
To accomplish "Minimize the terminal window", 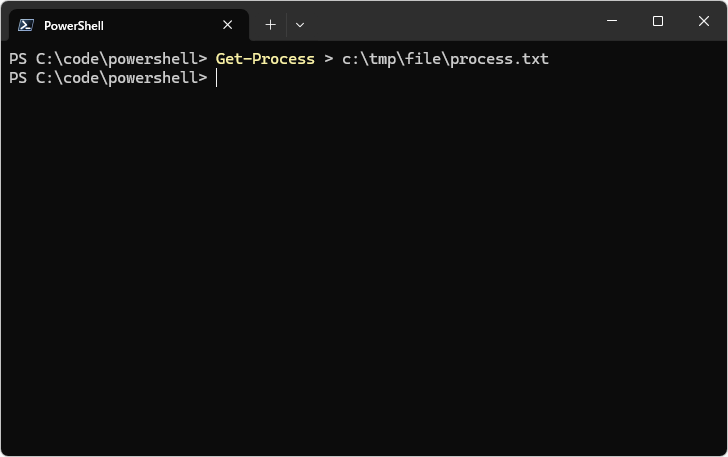I will [x=611, y=22].
